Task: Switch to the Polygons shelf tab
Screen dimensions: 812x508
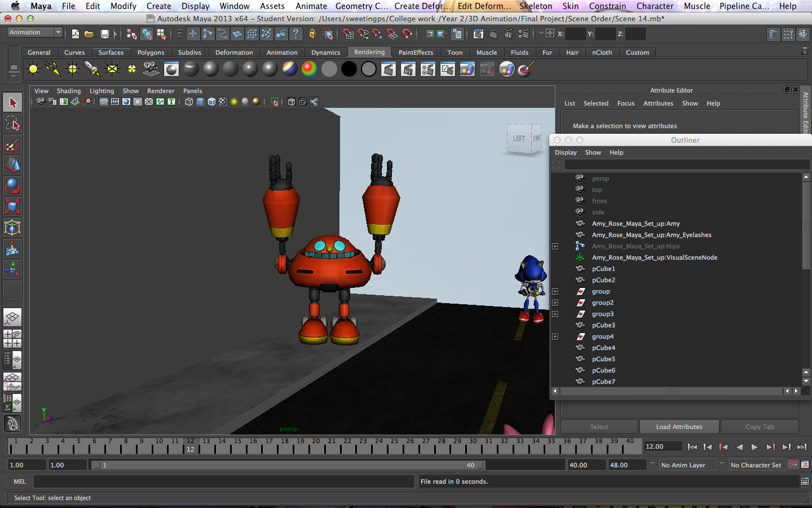Action: click(151, 52)
